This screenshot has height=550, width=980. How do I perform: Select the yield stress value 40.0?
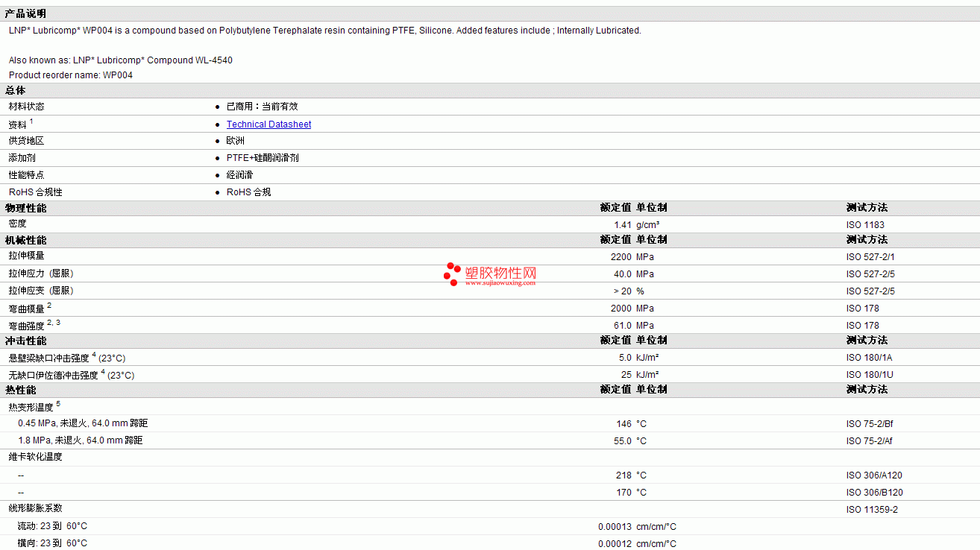[x=623, y=274]
